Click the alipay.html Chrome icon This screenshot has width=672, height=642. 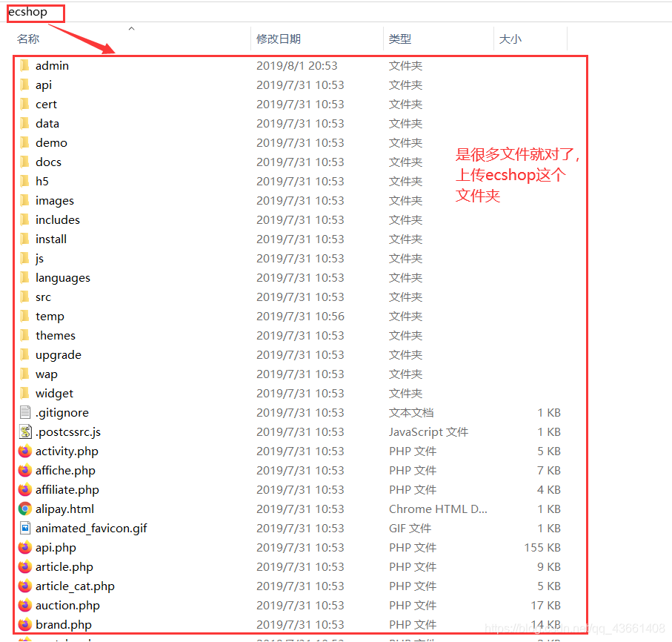[x=25, y=509]
